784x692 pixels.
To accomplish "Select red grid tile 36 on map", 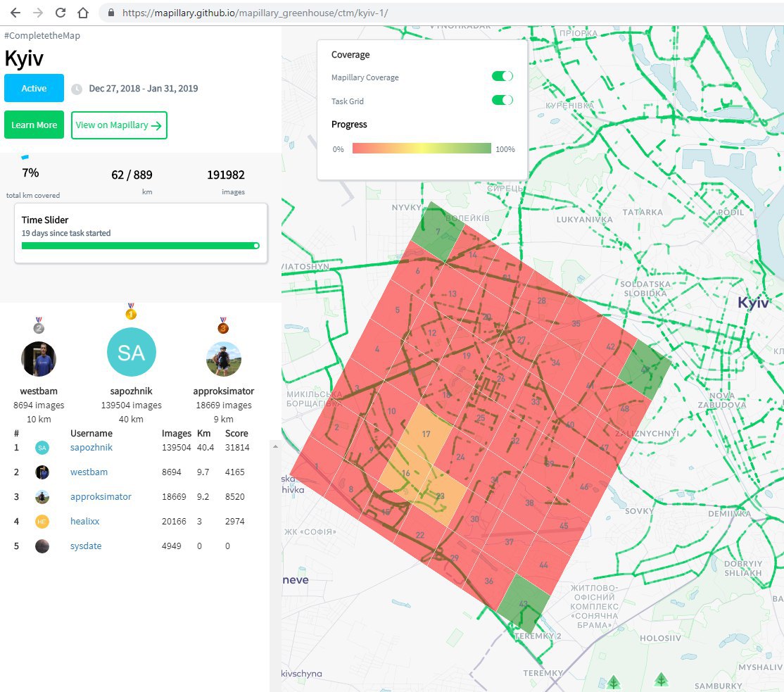I will coord(488,581).
